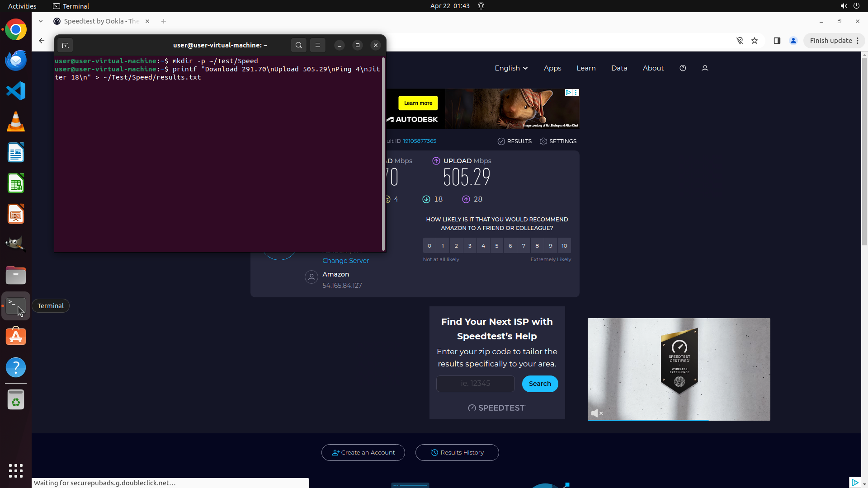
Task: Click the Speedtest help question icon
Action: (x=683, y=68)
